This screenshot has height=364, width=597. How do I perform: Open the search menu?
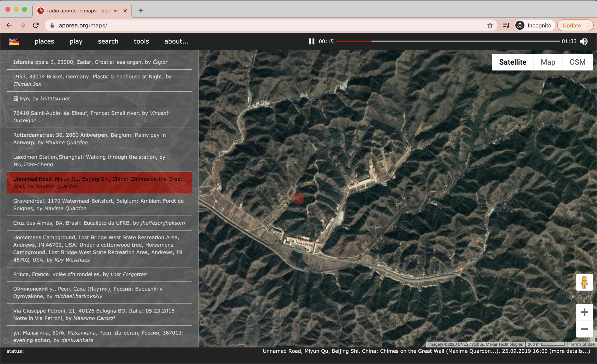(108, 41)
